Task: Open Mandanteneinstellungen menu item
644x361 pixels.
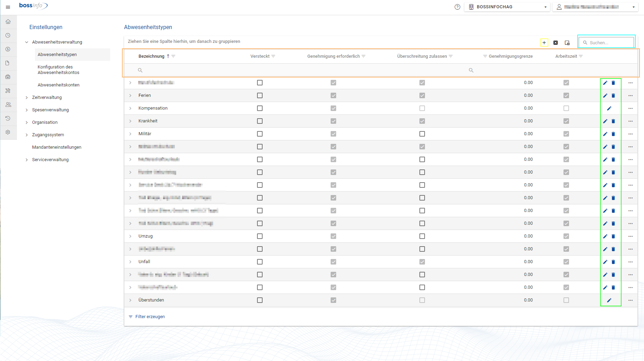Action: tap(57, 147)
